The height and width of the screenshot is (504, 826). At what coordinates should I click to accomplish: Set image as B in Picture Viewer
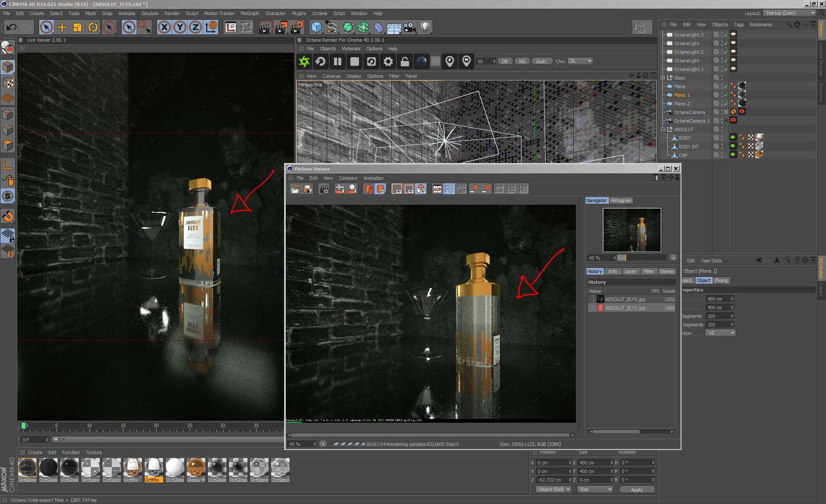[x=487, y=189]
